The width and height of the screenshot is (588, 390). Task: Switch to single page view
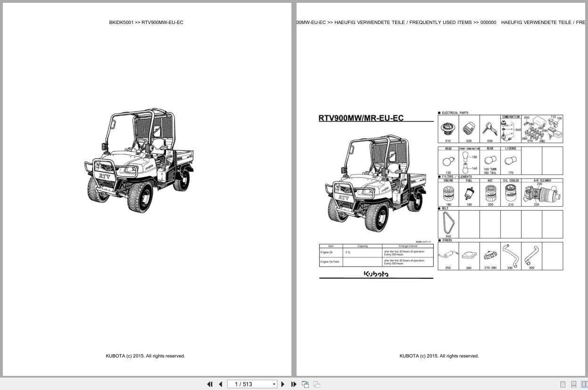click(x=562, y=384)
